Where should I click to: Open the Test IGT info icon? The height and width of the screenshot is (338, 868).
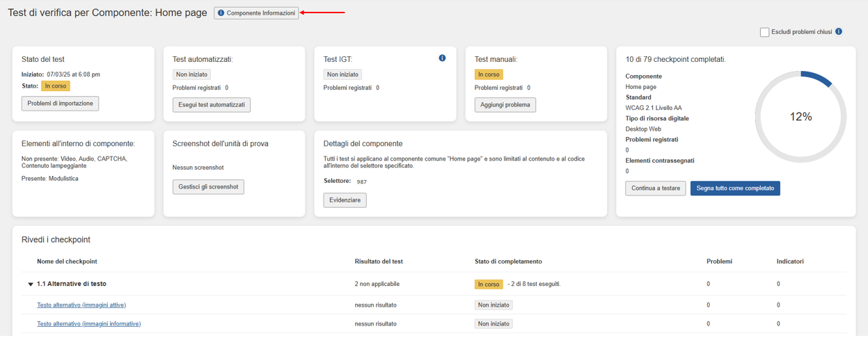(x=442, y=58)
